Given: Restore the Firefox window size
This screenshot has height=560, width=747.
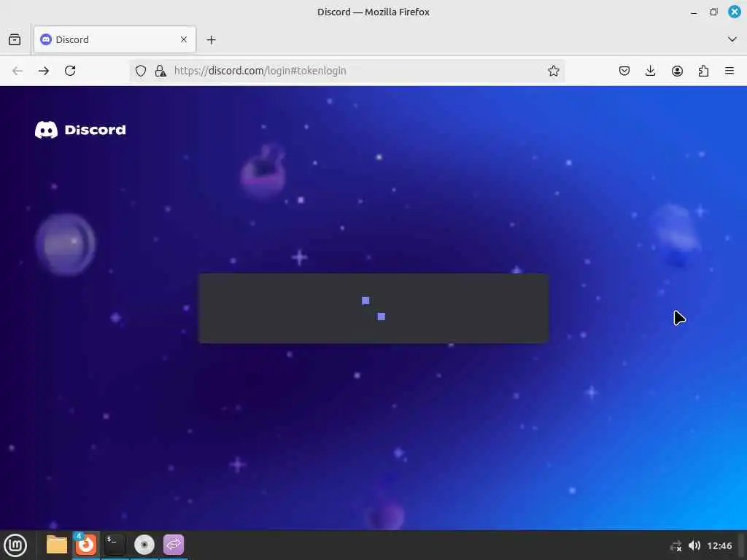Looking at the screenshot, I should tap(713, 12).
